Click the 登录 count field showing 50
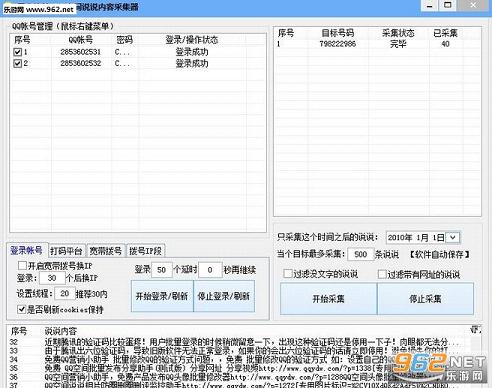The height and width of the screenshot is (388, 492). (x=162, y=270)
